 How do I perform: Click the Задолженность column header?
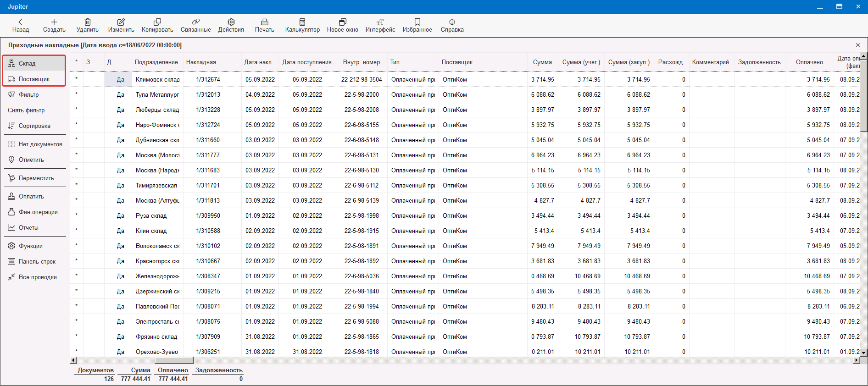[x=759, y=62]
